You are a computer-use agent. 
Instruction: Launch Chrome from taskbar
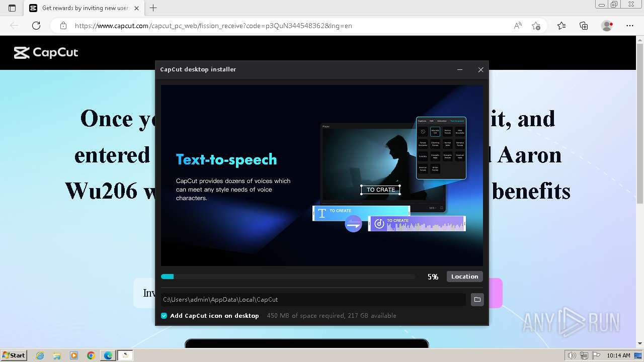pyautogui.click(x=91, y=355)
